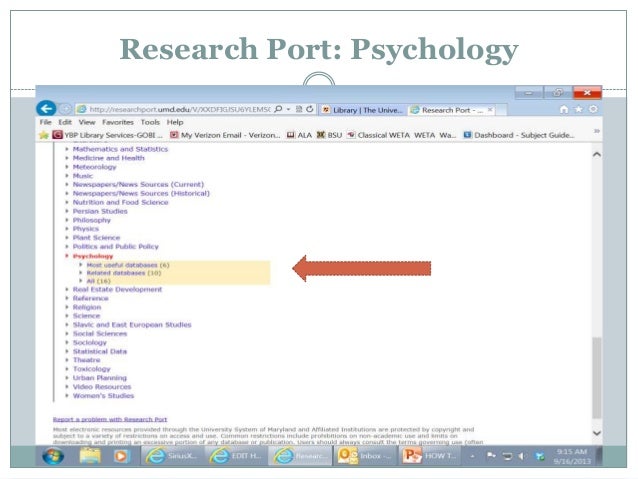638x479 pixels.
Task: Open My Verizon Email bookmark
Action: pos(225,135)
